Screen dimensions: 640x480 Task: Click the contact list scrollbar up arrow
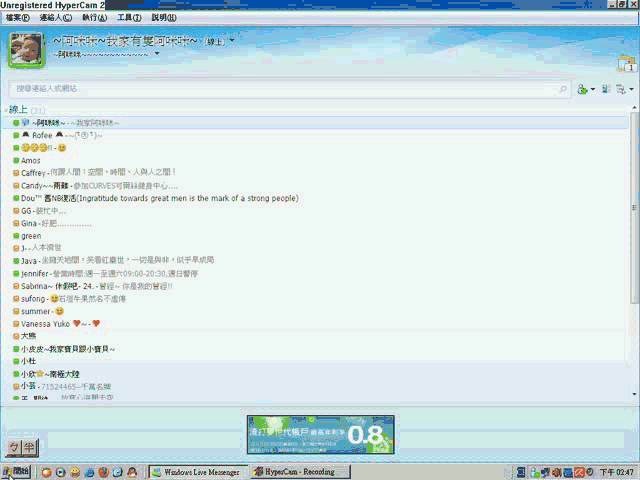[634, 108]
